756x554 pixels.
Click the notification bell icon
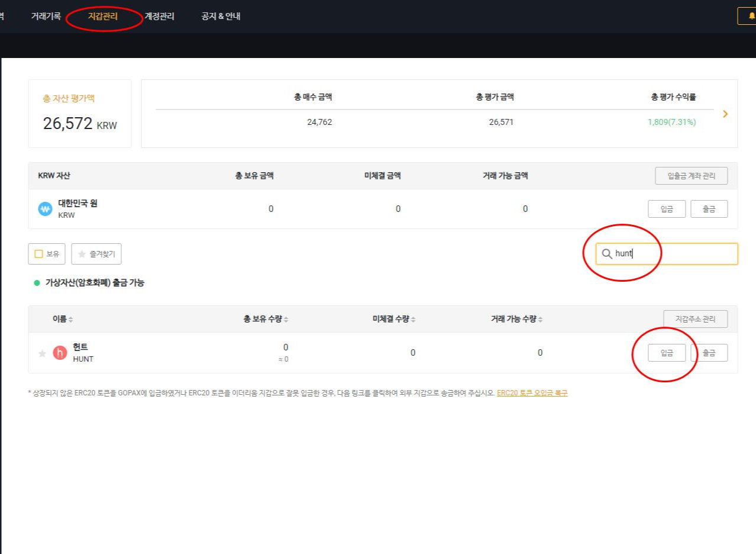[751, 16]
